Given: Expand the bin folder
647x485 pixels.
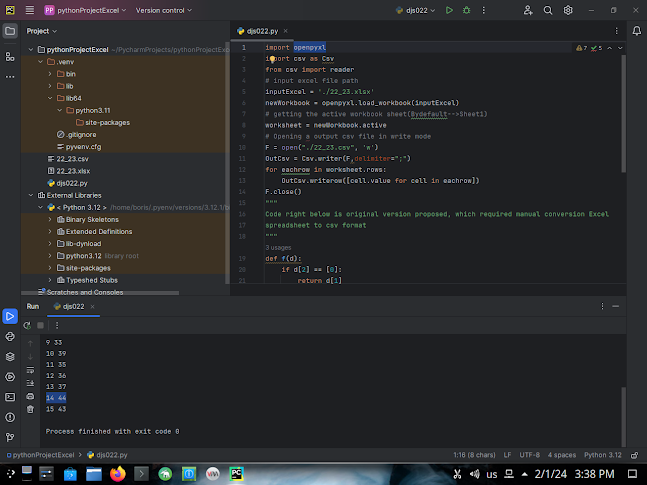Looking at the screenshot, I should (x=50, y=74).
